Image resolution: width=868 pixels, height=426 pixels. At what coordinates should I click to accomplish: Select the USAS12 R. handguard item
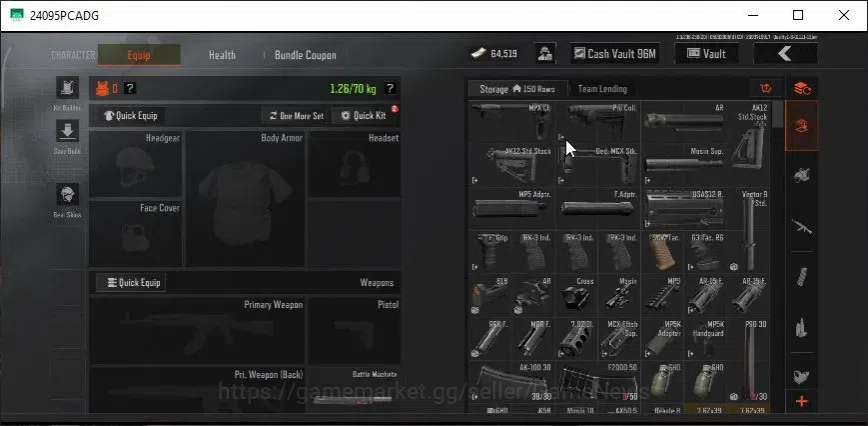pyautogui.click(x=685, y=209)
